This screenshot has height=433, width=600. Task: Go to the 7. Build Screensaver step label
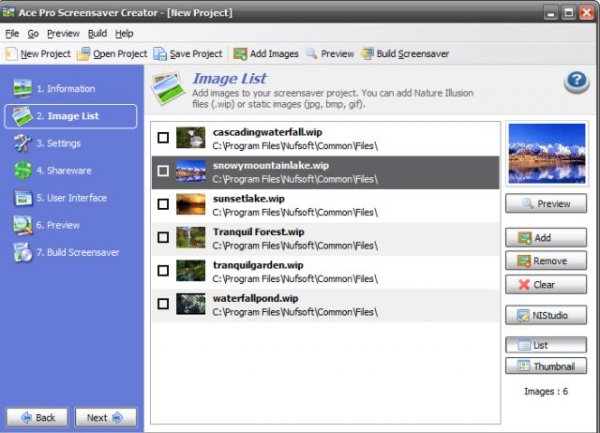pos(78,252)
